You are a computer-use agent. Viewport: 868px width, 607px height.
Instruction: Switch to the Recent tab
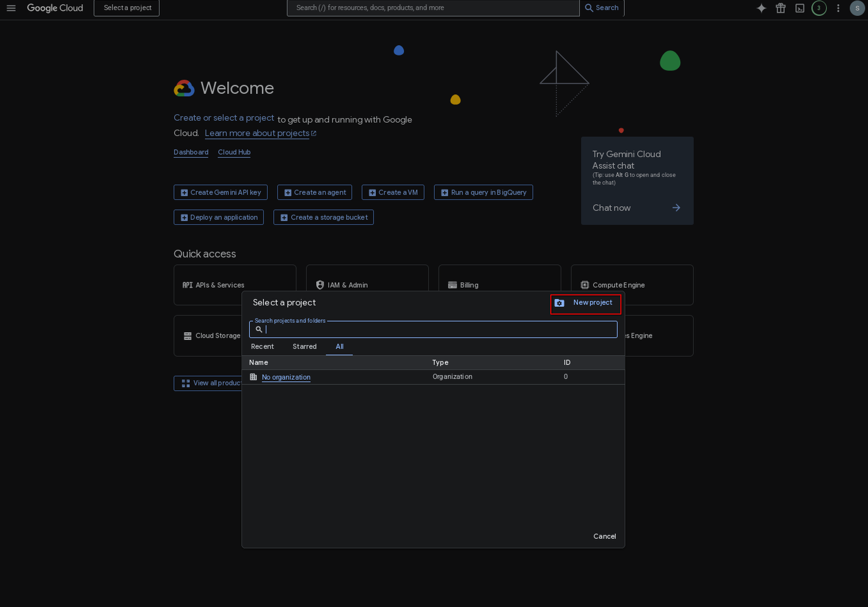[262, 346]
